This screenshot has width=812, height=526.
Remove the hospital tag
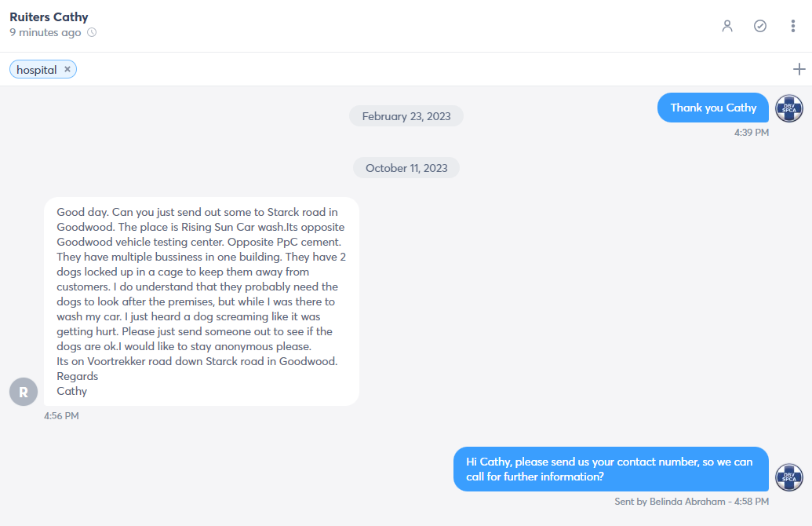pyautogui.click(x=67, y=69)
